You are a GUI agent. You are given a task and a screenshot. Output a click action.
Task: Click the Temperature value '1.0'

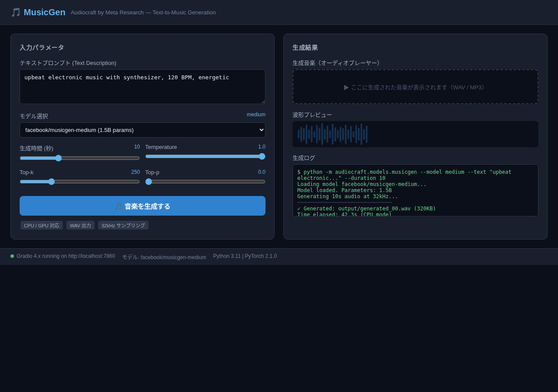click(262, 147)
